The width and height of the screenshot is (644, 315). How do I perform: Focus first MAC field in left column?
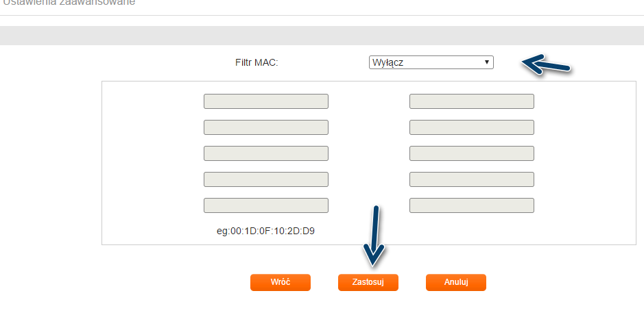click(x=265, y=101)
